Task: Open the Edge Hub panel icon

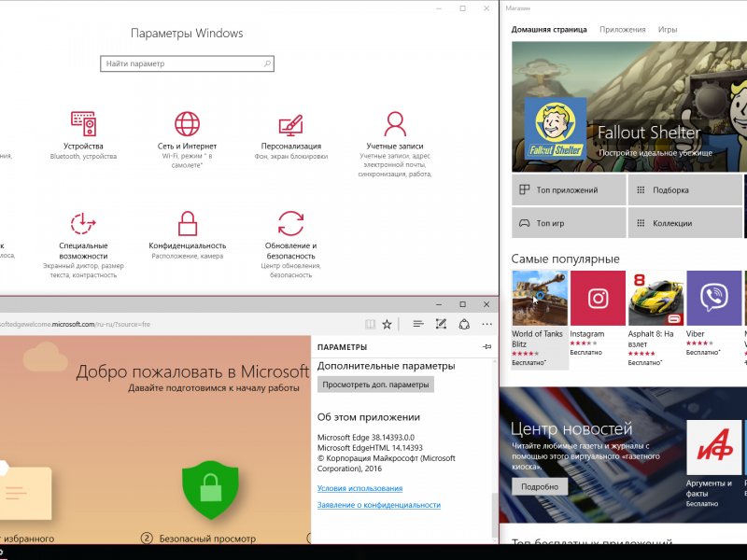Action: point(418,324)
